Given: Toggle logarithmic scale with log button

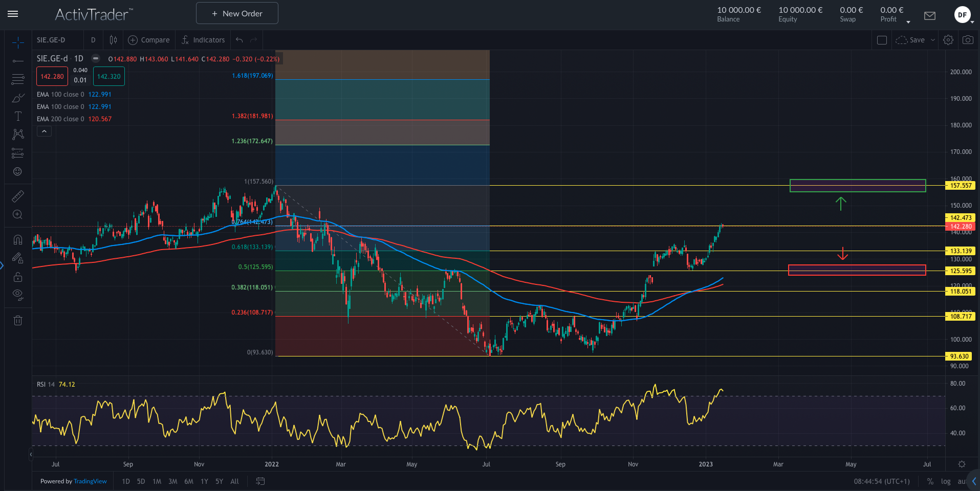Looking at the screenshot, I should click(x=945, y=481).
